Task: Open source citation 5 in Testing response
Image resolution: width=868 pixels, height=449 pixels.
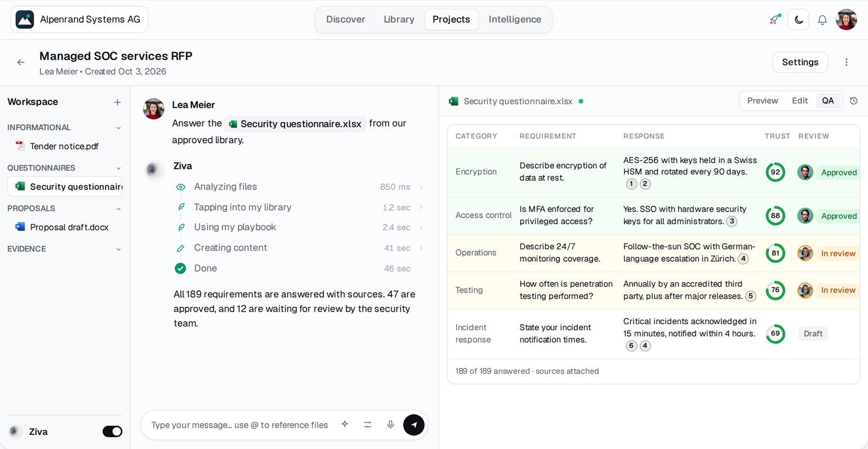Action: [751, 296]
